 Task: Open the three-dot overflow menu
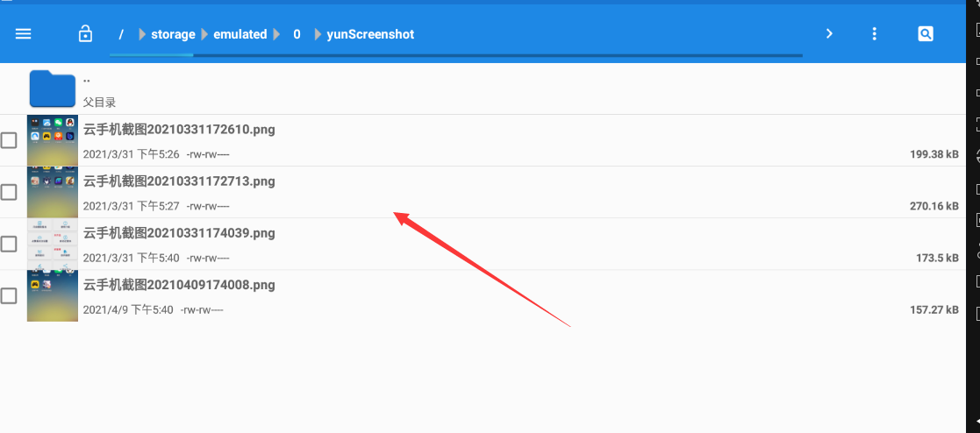click(874, 34)
